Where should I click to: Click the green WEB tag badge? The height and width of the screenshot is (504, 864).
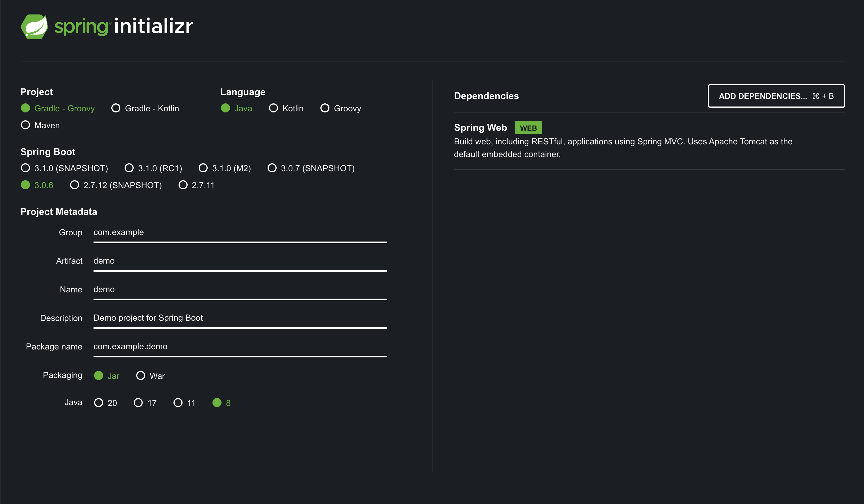point(528,128)
